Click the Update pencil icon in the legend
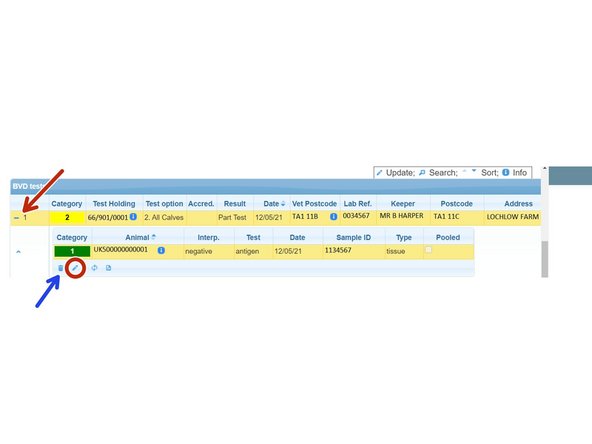Screen dimensions: 592x444 379,173
